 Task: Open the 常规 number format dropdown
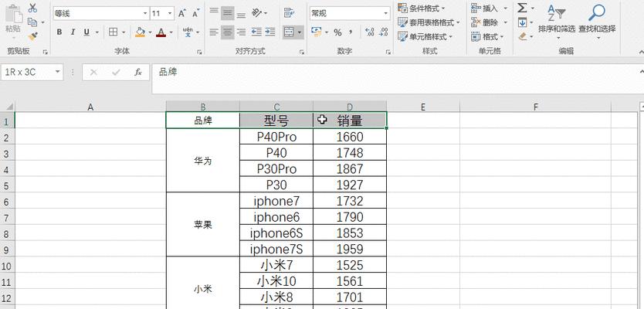pos(385,14)
